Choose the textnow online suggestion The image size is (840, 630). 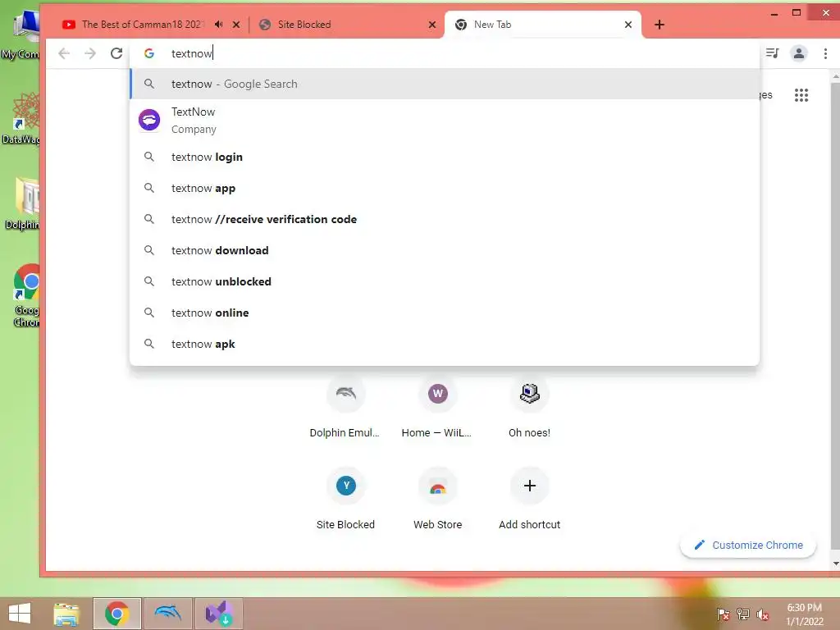coord(445,313)
